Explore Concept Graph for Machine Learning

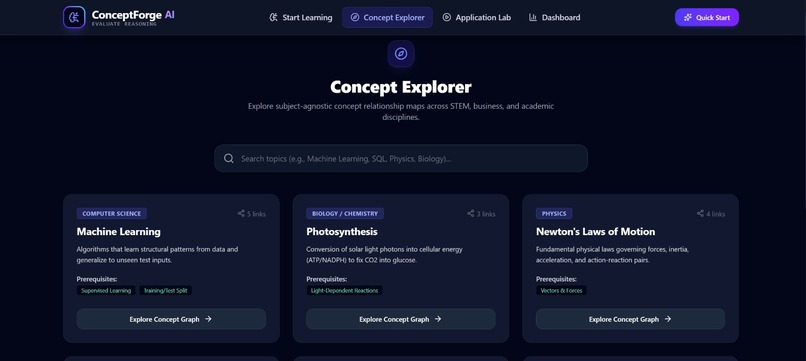171,319
